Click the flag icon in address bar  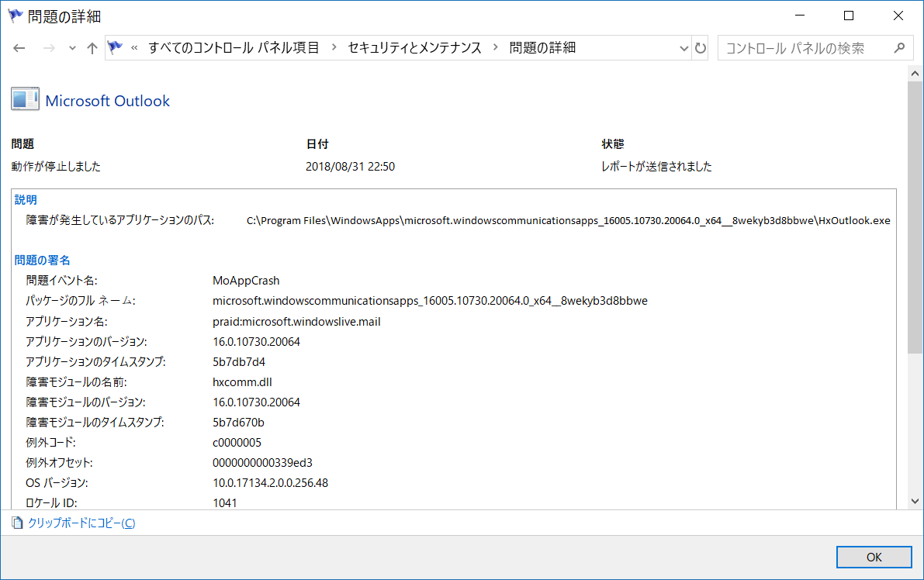coord(116,47)
